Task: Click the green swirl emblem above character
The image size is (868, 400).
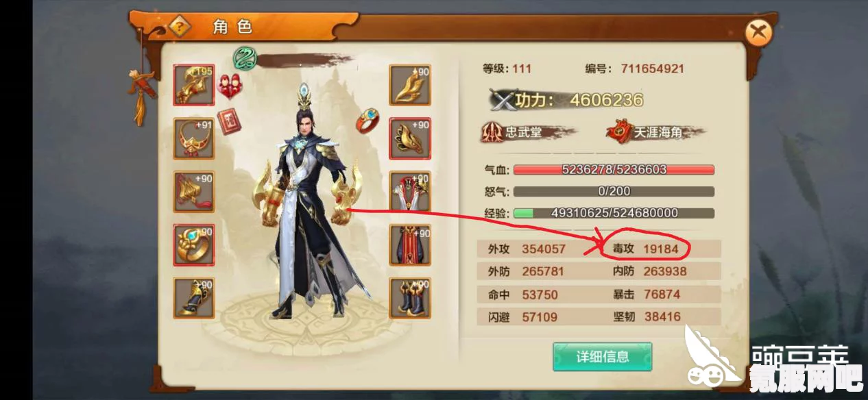Action: 245,58
